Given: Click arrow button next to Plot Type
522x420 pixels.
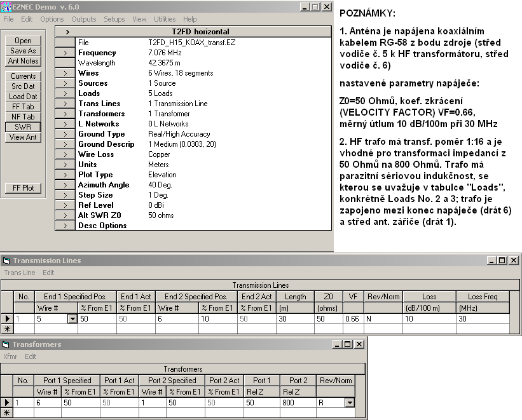Looking at the screenshot, I should click(65, 175).
